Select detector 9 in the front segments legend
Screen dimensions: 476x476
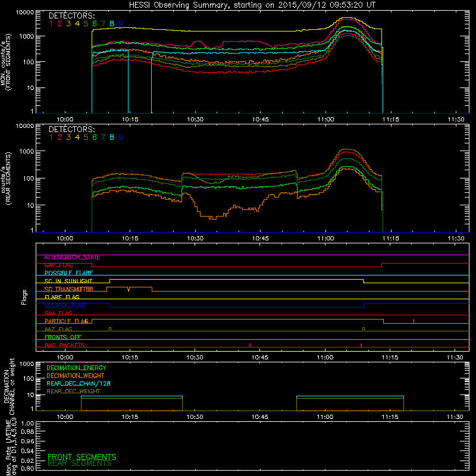121,24
